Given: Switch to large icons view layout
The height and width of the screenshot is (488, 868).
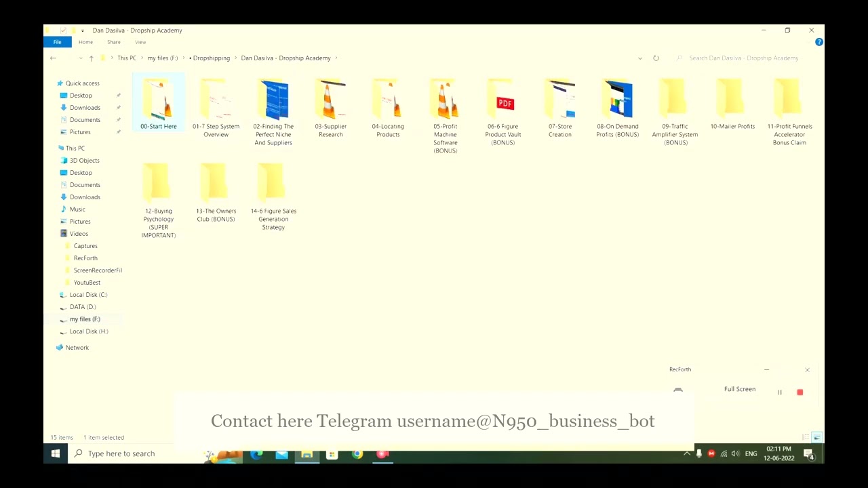Looking at the screenshot, I should tap(816, 438).
